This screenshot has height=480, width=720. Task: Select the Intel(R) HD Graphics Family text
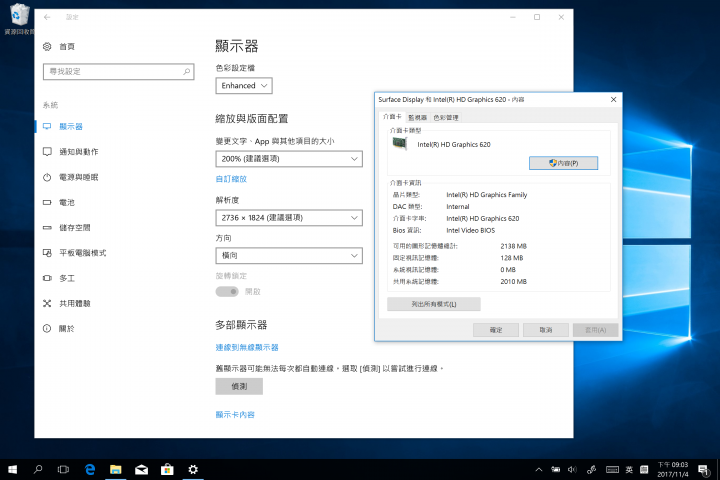click(x=487, y=195)
